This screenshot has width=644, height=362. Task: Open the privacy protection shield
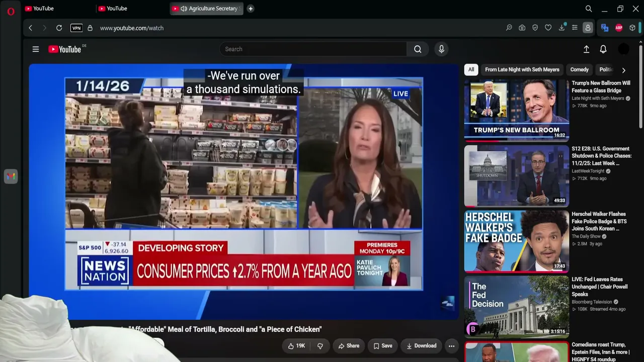click(535, 28)
